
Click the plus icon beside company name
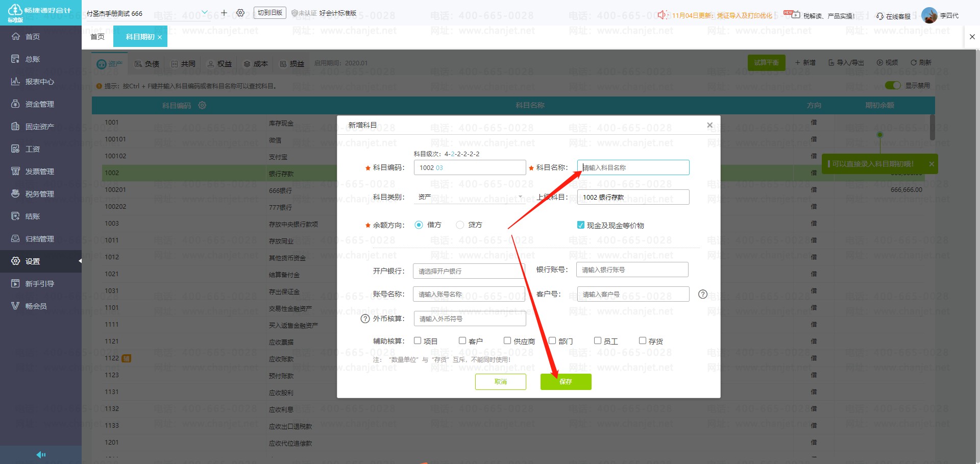224,13
